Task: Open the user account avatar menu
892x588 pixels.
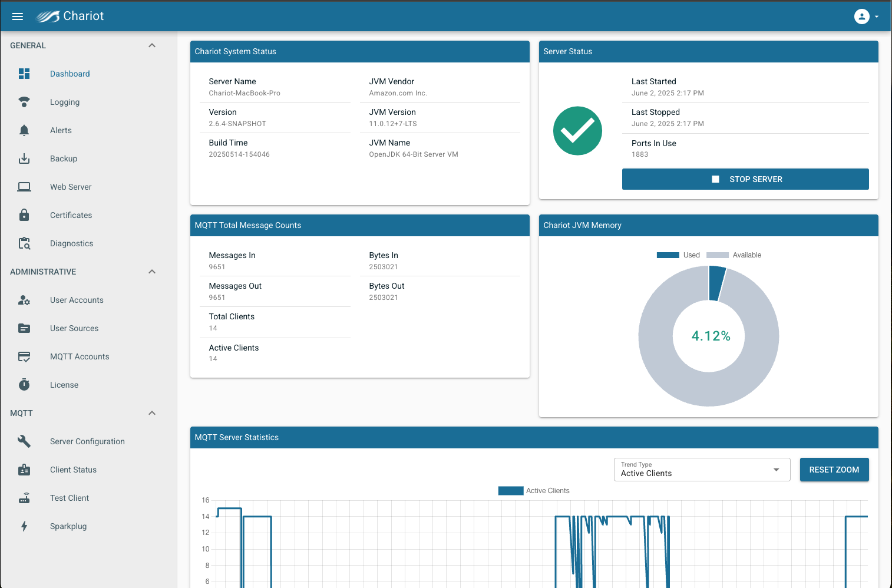Action: tap(861, 16)
